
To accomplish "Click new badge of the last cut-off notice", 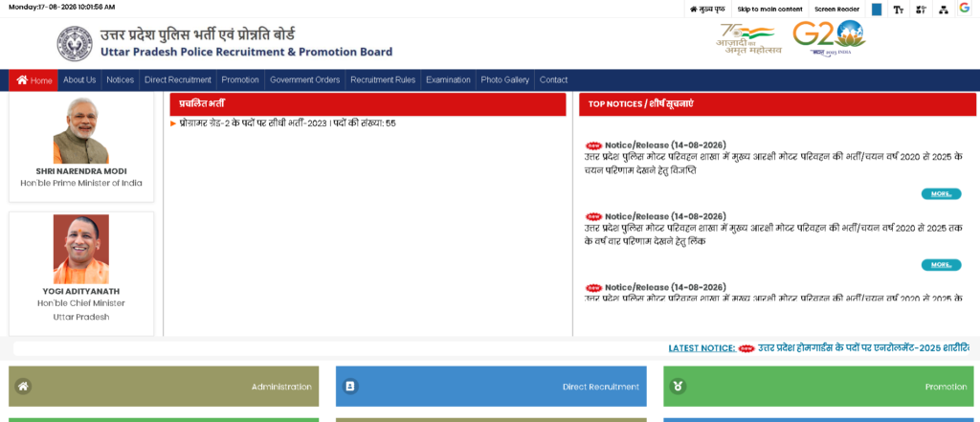I will pyautogui.click(x=593, y=288).
